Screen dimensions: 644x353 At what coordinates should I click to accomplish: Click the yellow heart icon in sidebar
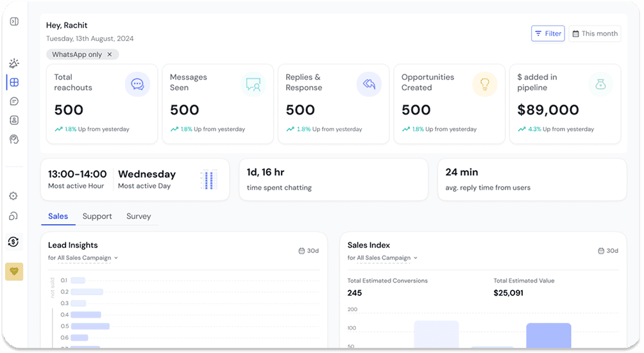pos(14,272)
